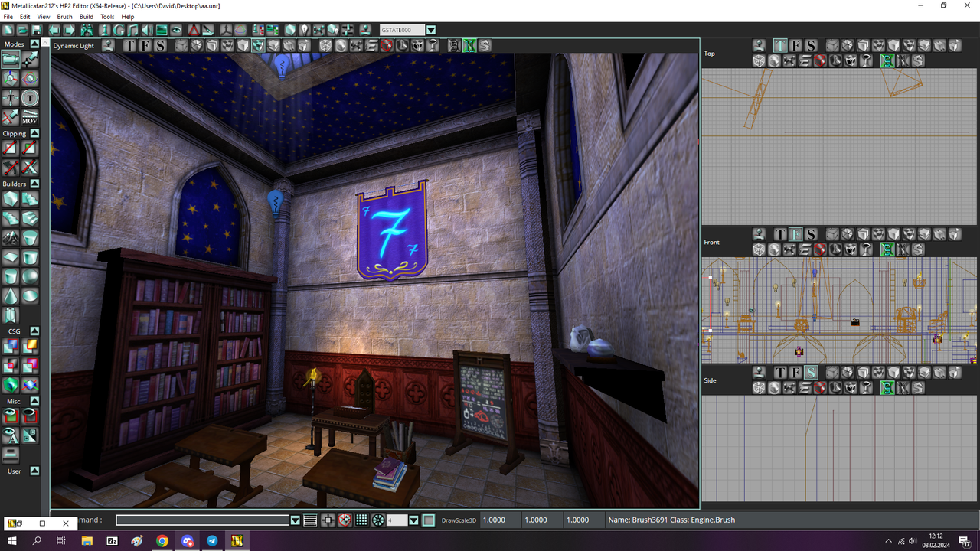
Task: Select the Vertex editing mode tool
Action: pos(29,59)
